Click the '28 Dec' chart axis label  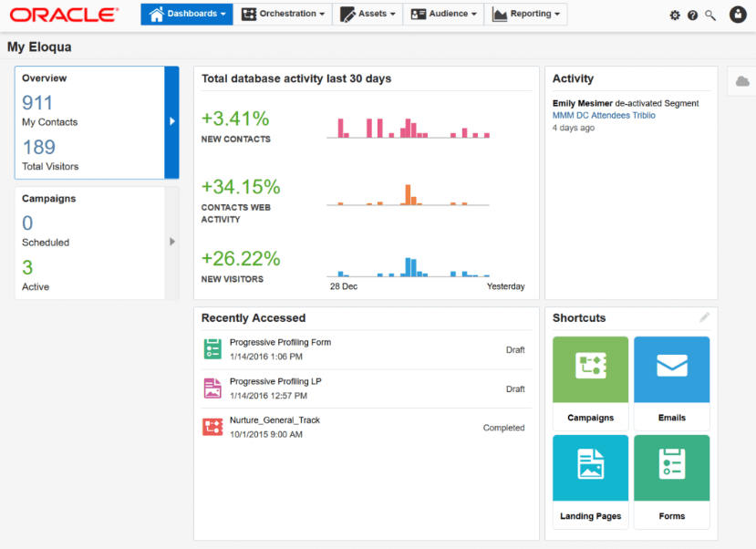[x=344, y=286]
